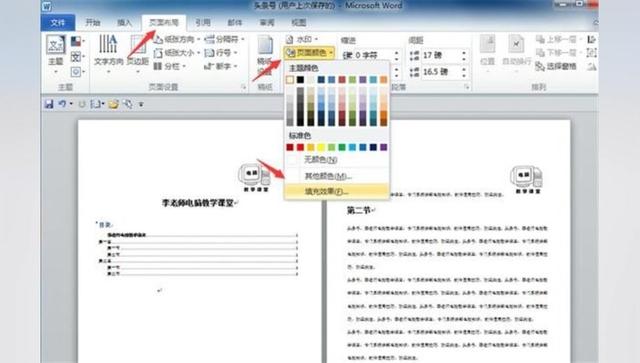Open the page setup dialog launcher
Image resolution: width=640 pixels, height=363 pixels.
244,87
